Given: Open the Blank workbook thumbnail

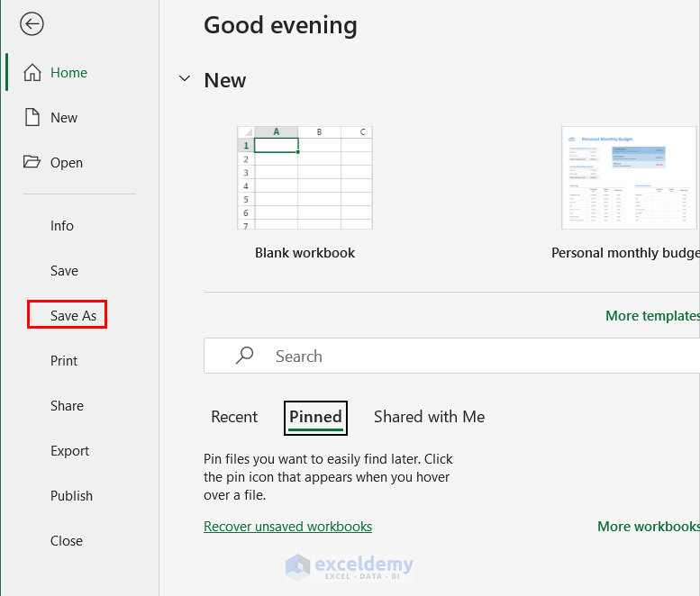Looking at the screenshot, I should [305, 177].
